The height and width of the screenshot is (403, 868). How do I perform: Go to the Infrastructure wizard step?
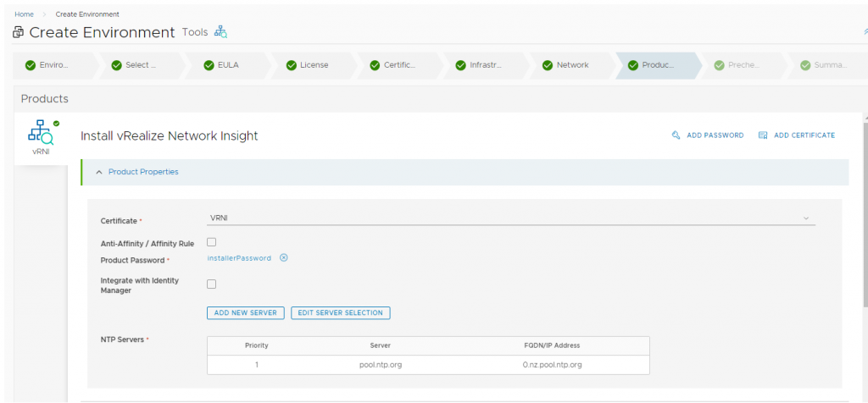[x=486, y=65]
